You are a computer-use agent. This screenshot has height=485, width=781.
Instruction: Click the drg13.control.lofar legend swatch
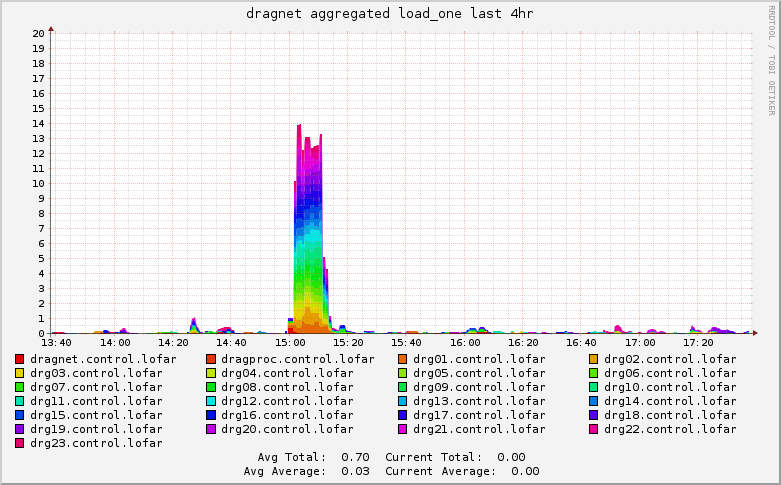click(x=402, y=401)
